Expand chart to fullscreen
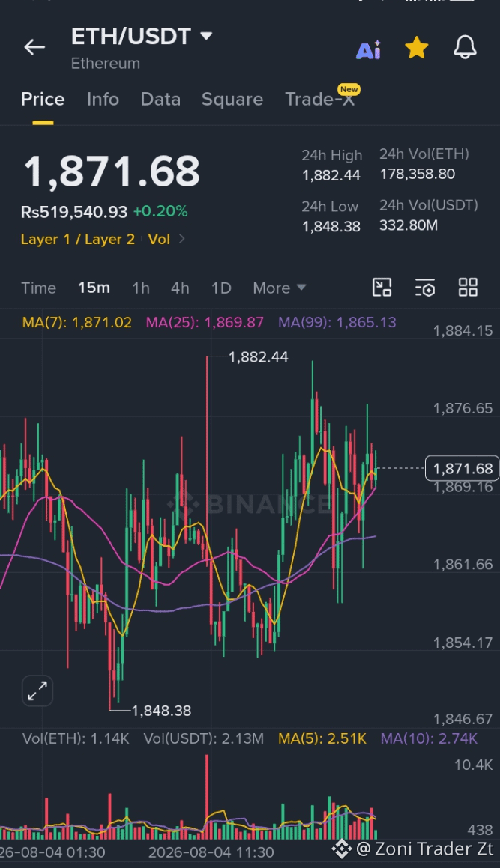Screen dimensions: 500x868 (x=37, y=691)
